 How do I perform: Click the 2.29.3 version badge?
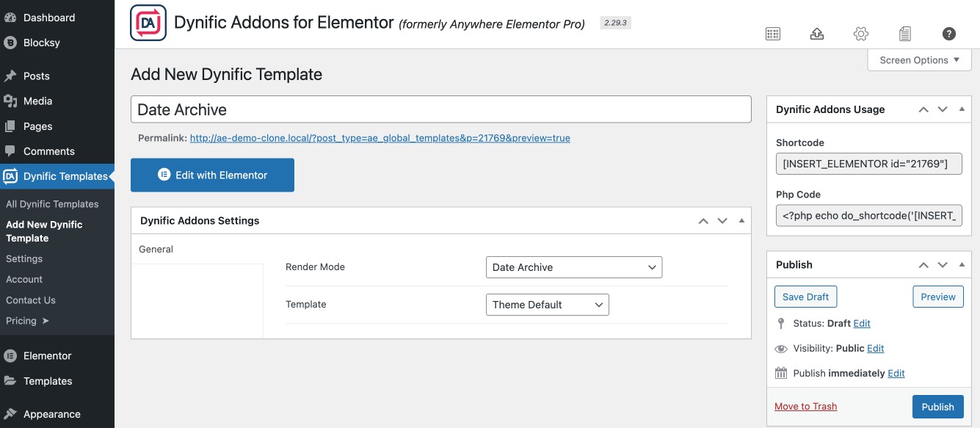(615, 23)
